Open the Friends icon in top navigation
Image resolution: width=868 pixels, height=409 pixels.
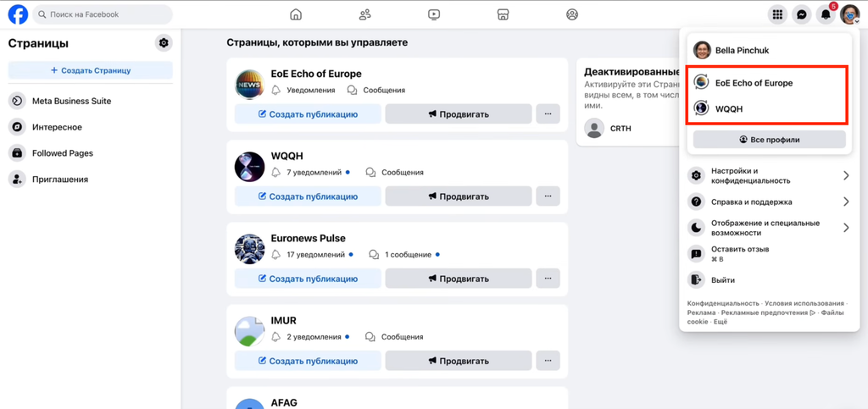[364, 15]
